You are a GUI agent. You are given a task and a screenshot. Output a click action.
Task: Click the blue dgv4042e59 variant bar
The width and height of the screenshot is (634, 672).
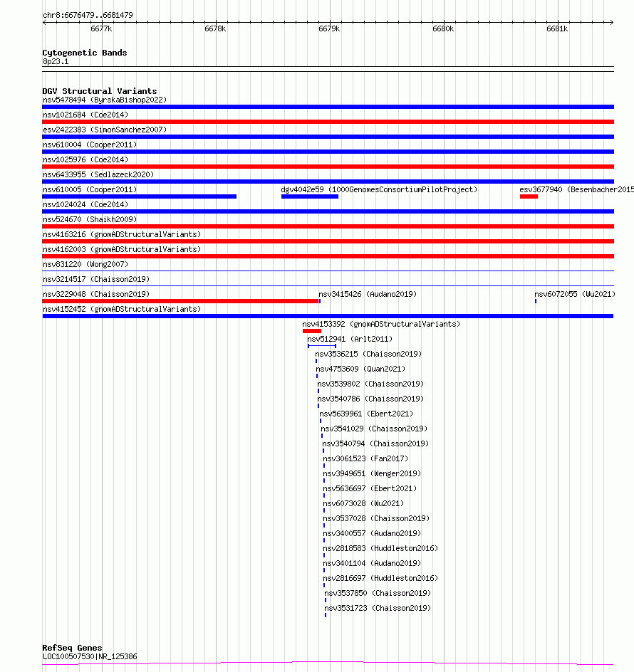click(310, 196)
